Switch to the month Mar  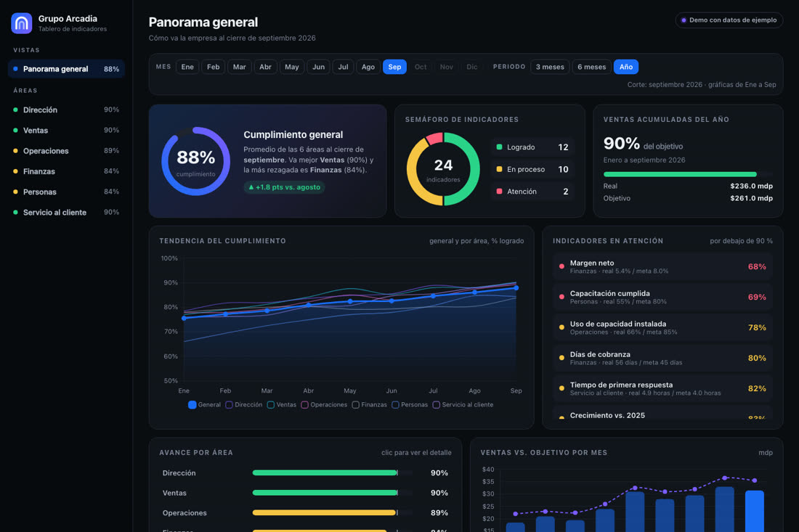[239, 67]
